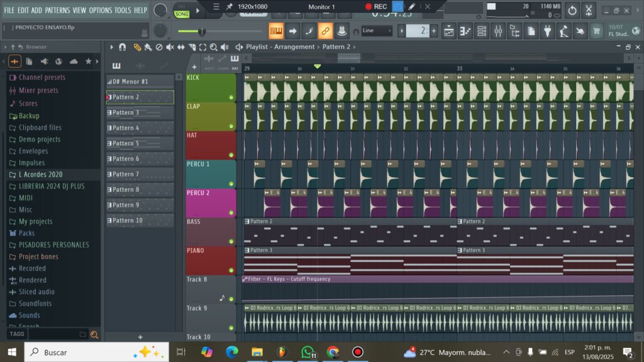Mute the KICK track using its green LED
The image size is (644, 362).
point(231,97)
